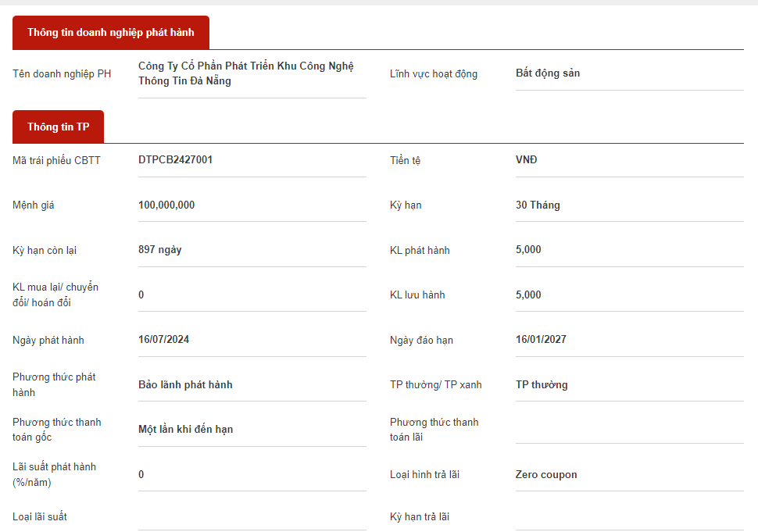
Task: Click the KL phát hành value field
Action: tap(528, 250)
